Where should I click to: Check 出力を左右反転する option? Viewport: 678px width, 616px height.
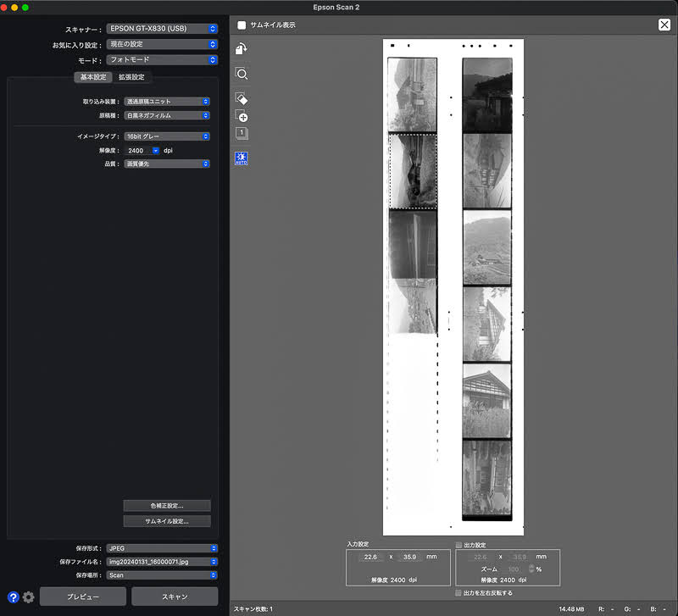[x=458, y=592]
